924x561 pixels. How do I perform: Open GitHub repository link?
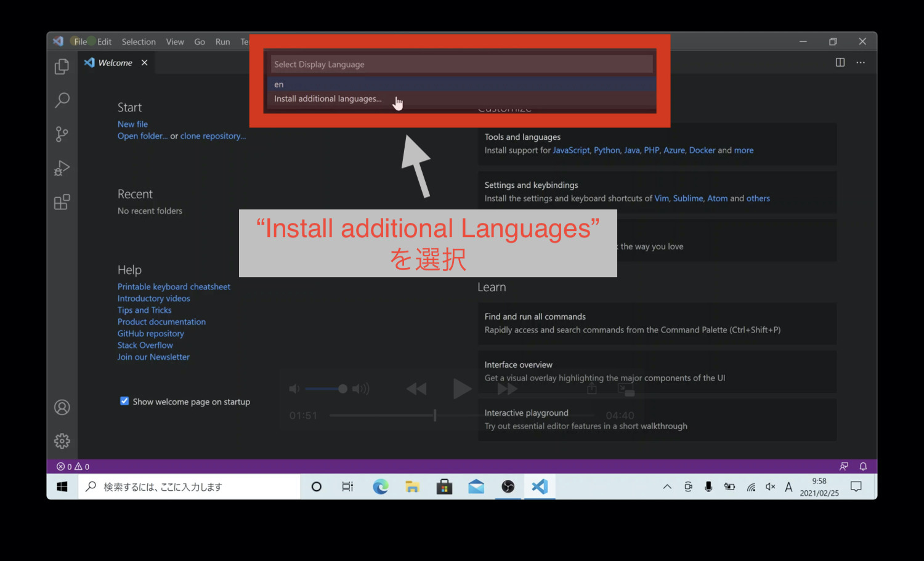(151, 334)
